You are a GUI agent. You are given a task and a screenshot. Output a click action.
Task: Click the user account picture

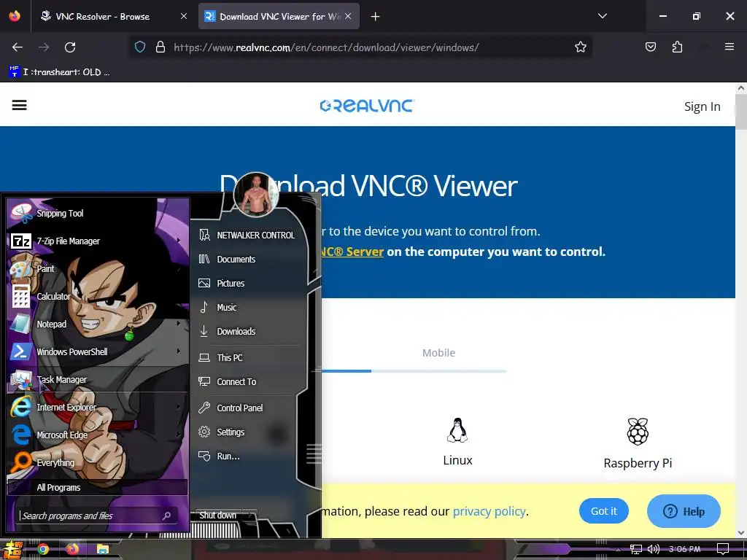coord(256,194)
